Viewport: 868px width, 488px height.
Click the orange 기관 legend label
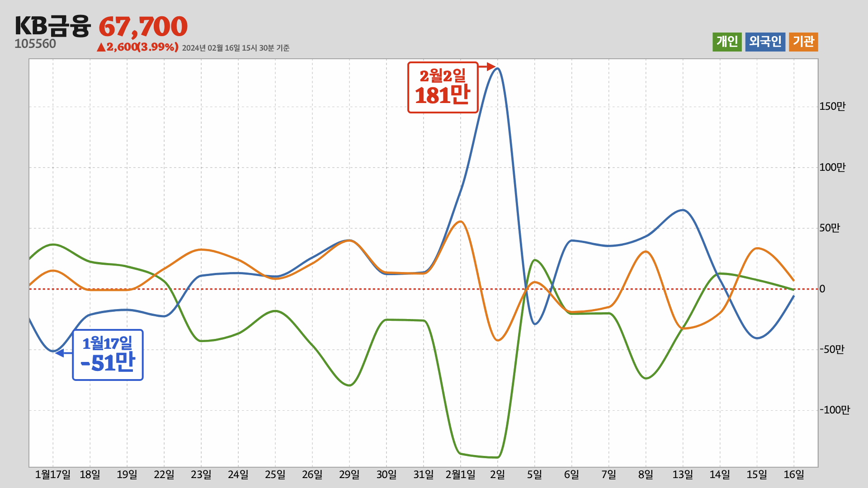[x=803, y=42]
